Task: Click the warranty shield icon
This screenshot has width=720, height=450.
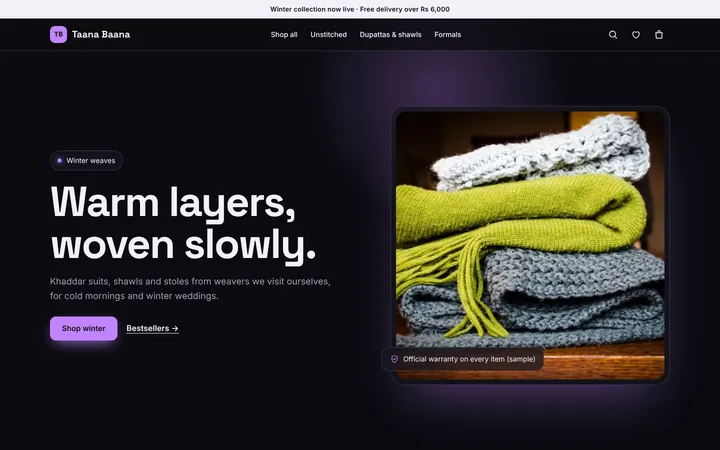Action: [x=394, y=359]
